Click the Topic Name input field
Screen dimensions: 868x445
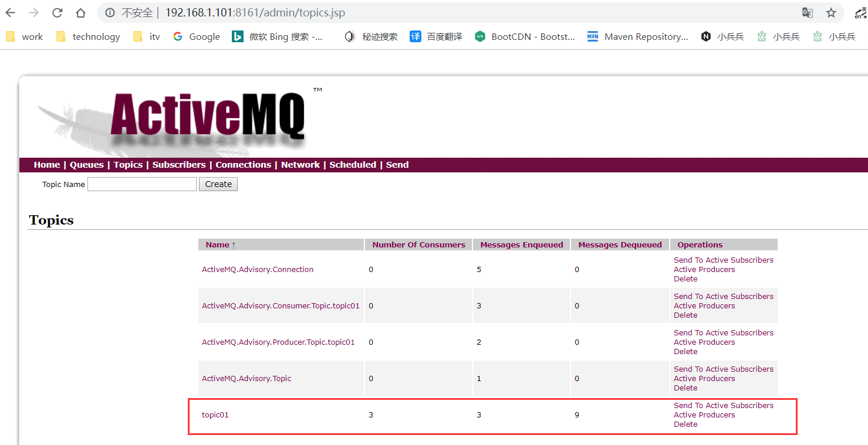(x=142, y=184)
